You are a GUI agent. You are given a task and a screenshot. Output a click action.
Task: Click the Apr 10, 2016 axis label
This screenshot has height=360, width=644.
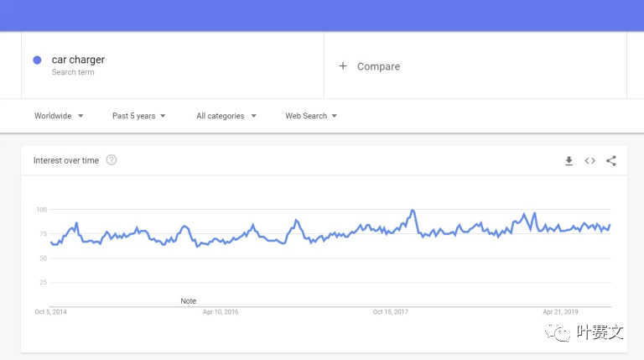click(x=221, y=312)
